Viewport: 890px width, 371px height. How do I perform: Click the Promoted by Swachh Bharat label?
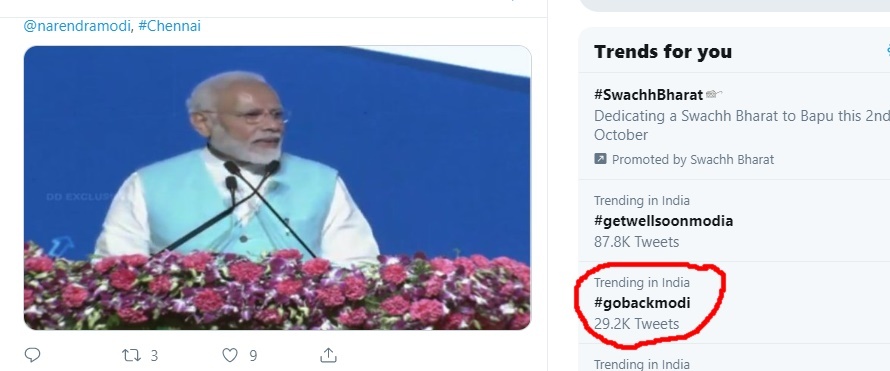point(692,159)
